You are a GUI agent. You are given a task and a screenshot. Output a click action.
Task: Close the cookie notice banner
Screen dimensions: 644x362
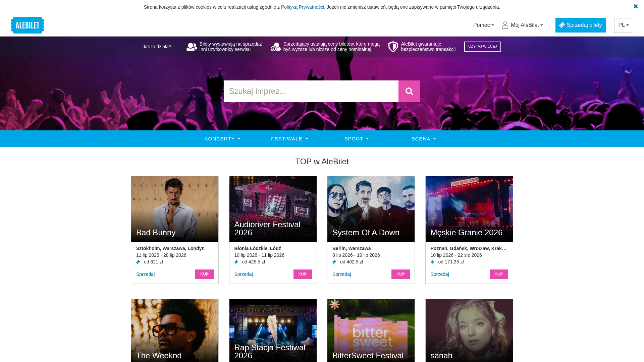coord(635,6)
